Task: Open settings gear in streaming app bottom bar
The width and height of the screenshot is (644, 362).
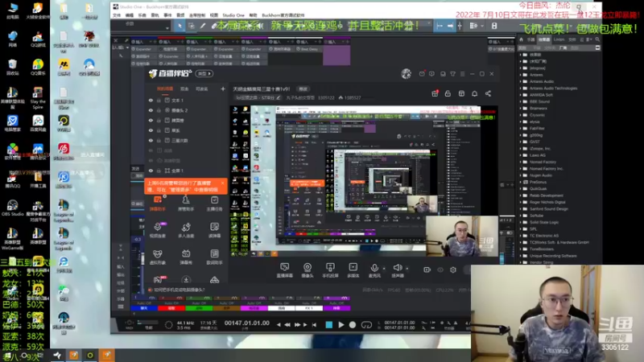Action: point(453,269)
